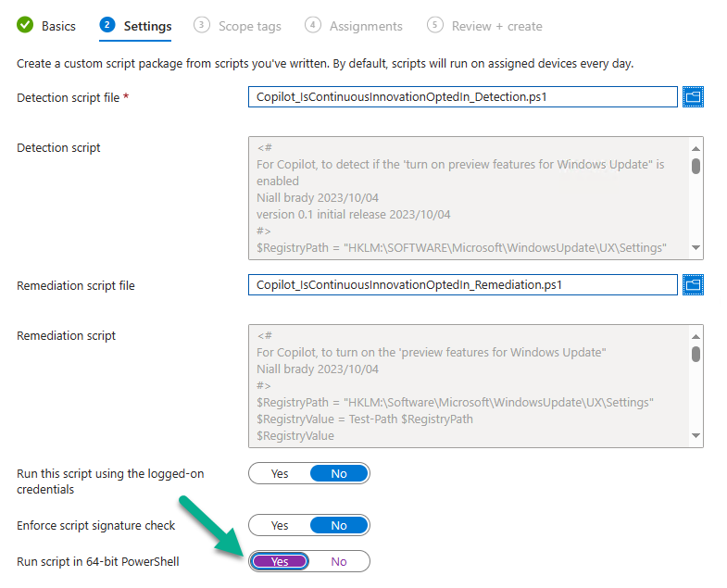Choose No for enforce script signature check
This screenshot has height=588, width=727.
(339, 525)
